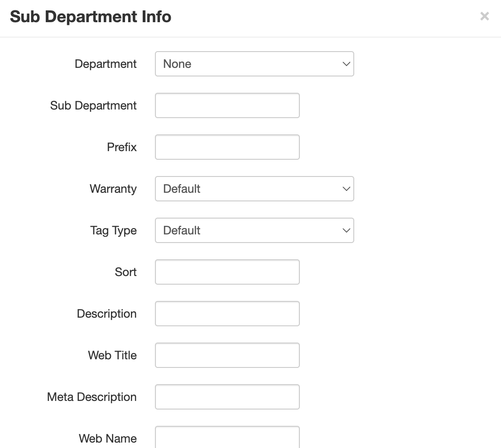501x448 pixels.
Task: Click the Description text box
Action: pyautogui.click(x=227, y=314)
